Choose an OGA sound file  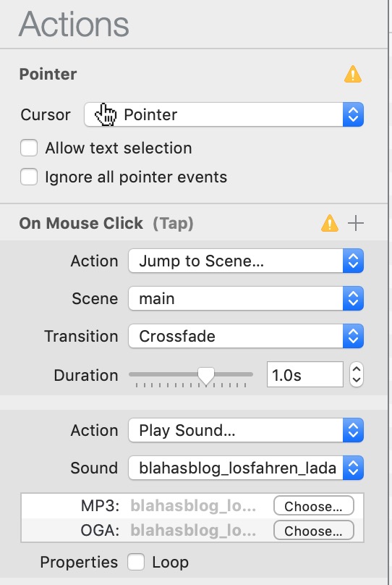pos(313,531)
